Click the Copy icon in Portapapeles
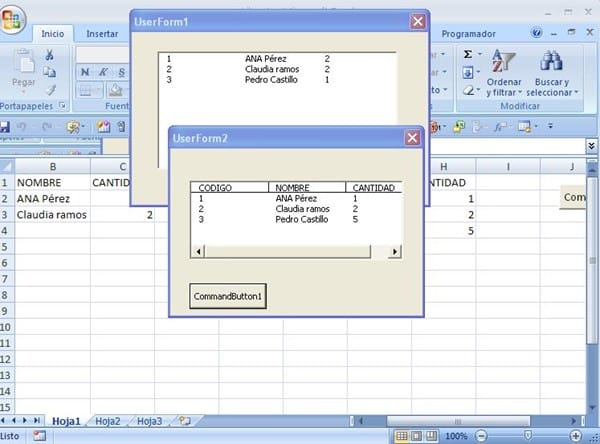The width and height of the screenshot is (600, 444). point(49,72)
